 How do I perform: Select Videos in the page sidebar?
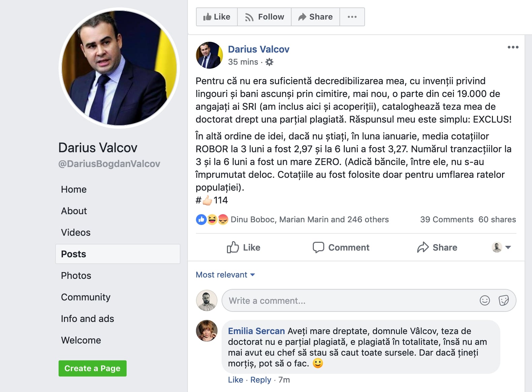(76, 232)
